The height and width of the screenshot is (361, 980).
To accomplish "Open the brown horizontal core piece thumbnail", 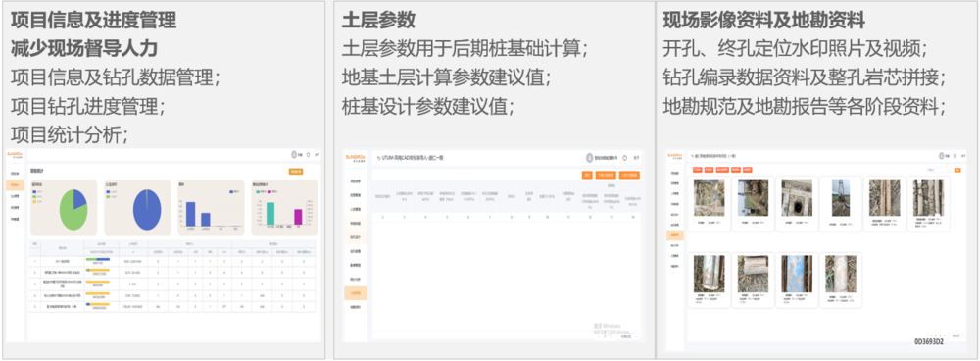I will click(x=753, y=274).
